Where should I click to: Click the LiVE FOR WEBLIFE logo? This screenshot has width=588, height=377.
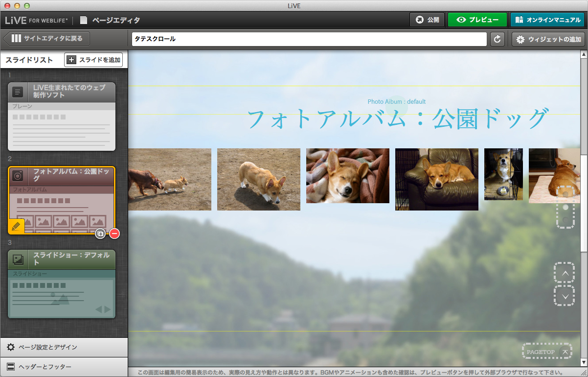(37, 20)
